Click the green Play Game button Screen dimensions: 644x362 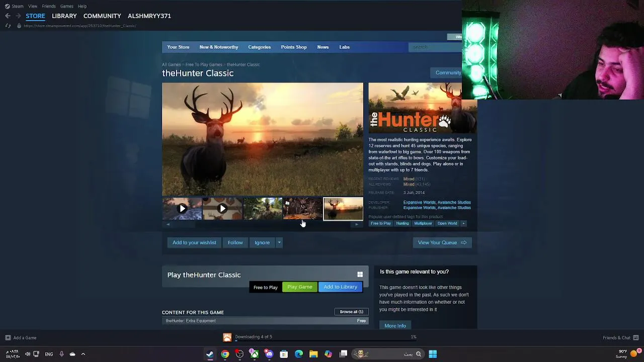pyautogui.click(x=300, y=287)
